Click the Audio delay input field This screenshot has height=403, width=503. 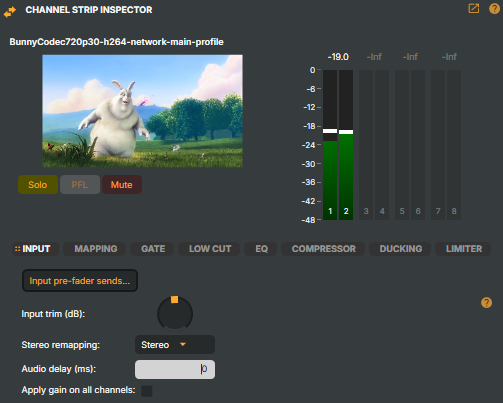(x=175, y=369)
